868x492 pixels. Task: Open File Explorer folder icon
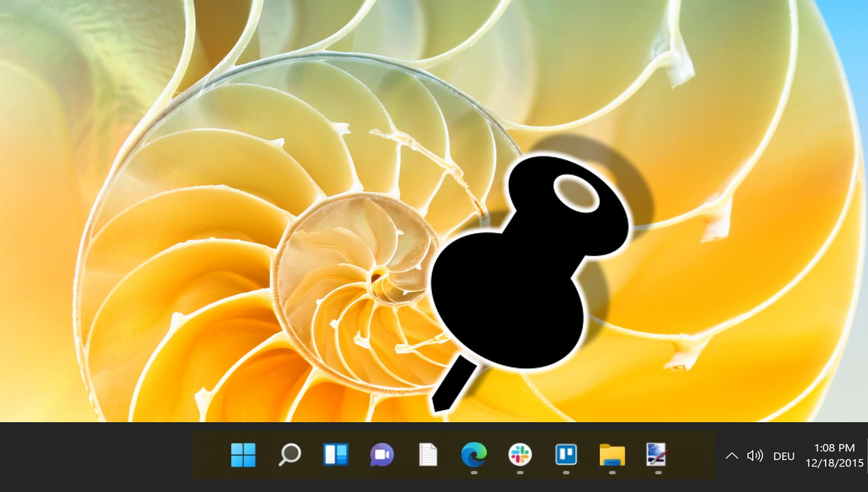tap(612, 455)
